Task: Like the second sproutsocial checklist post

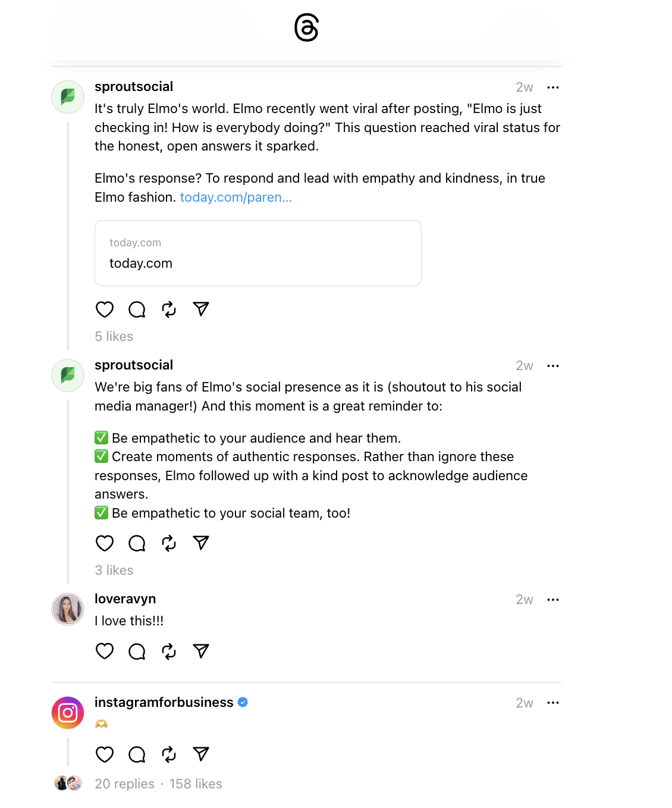Action: [105, 543]
